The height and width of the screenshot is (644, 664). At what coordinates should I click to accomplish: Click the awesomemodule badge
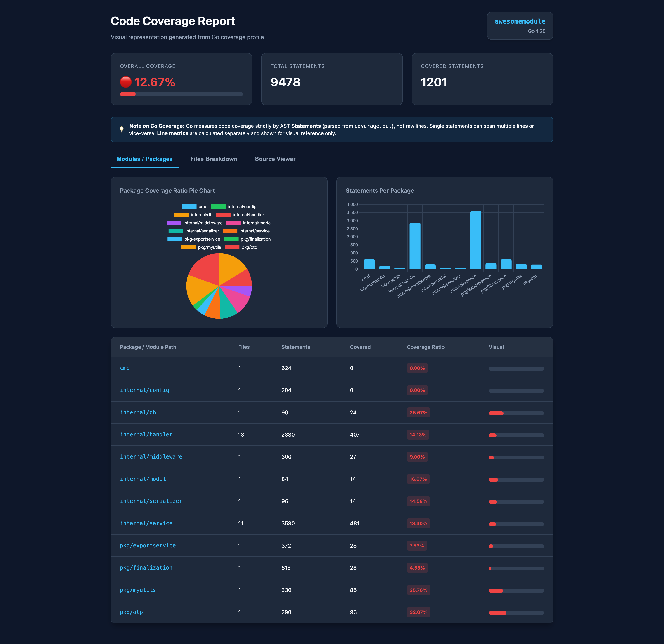(x=520, y=26)
